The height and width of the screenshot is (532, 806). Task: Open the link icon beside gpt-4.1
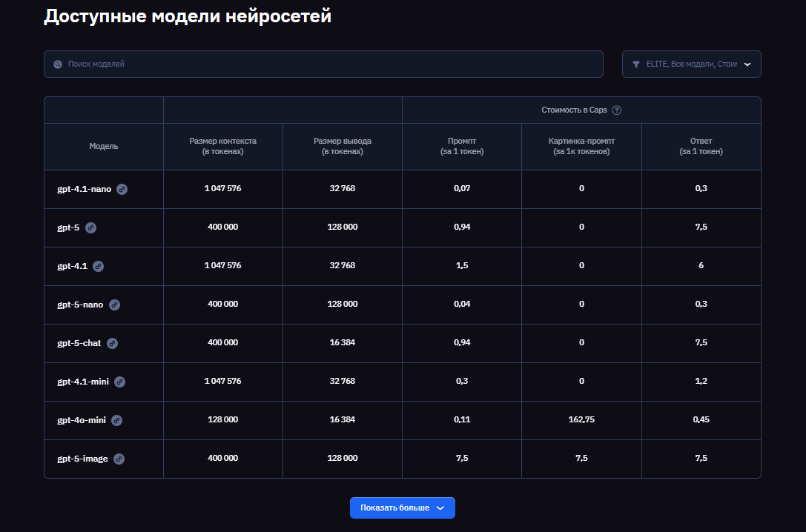[99, 266]
